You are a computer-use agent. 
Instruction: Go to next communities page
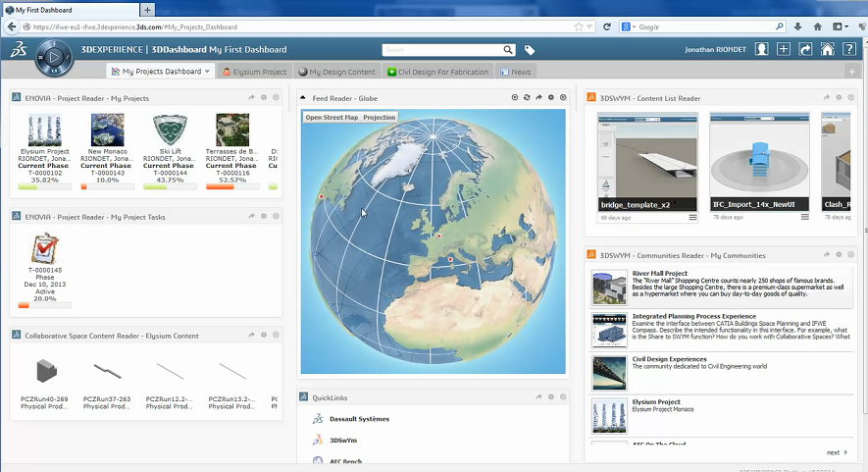837,452
